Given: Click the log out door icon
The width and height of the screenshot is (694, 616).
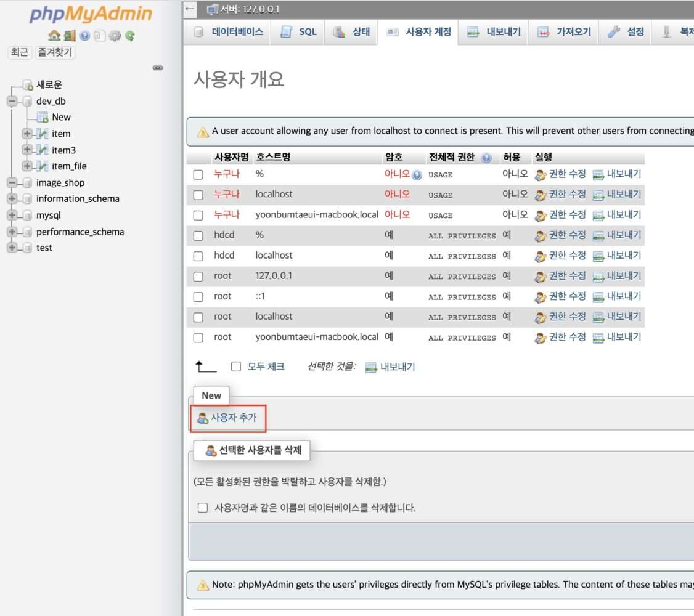Looking at the screenshot, I should (x=69, y=36).
